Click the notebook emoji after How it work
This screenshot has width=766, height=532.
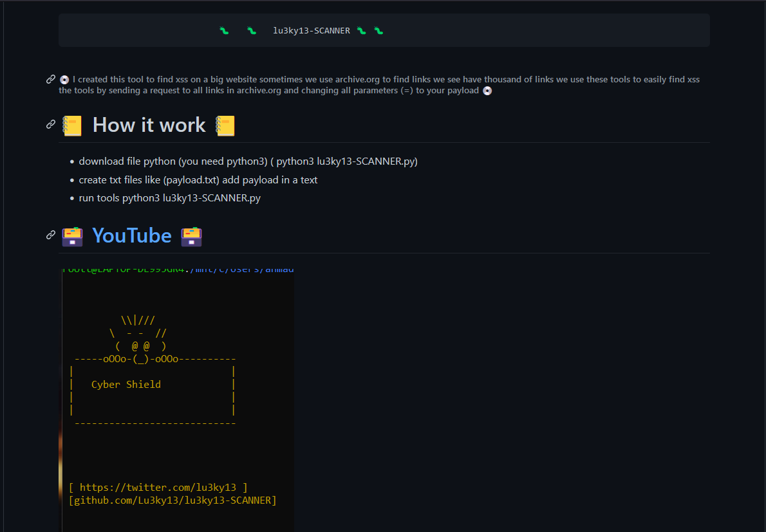225,126
